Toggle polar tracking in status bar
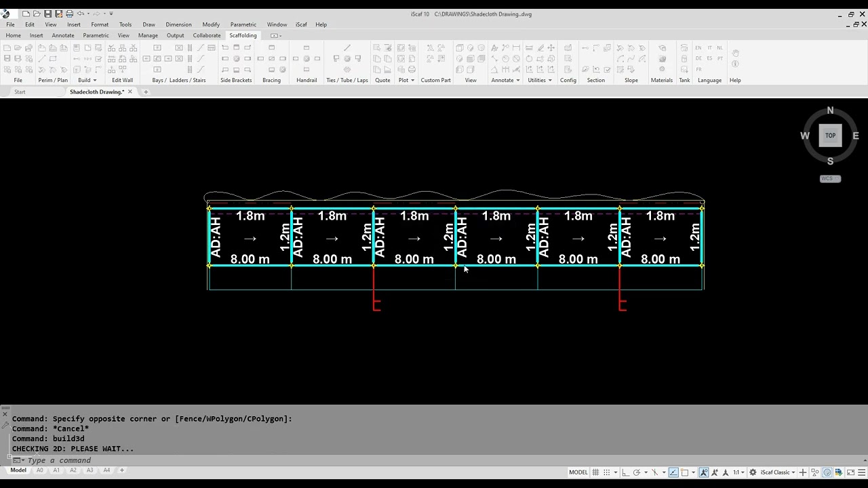The width and height of the screenshot is (868, 488). point(637,472)
